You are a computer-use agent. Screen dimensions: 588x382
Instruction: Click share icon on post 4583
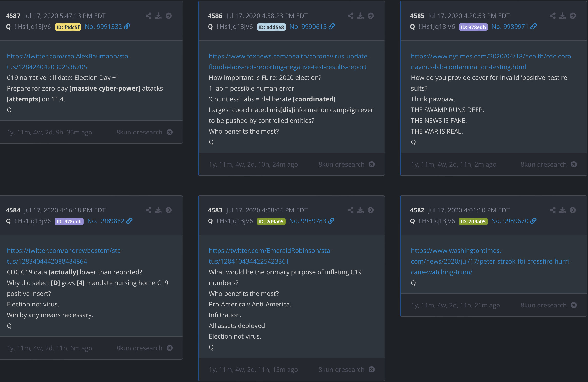point(350,210)
